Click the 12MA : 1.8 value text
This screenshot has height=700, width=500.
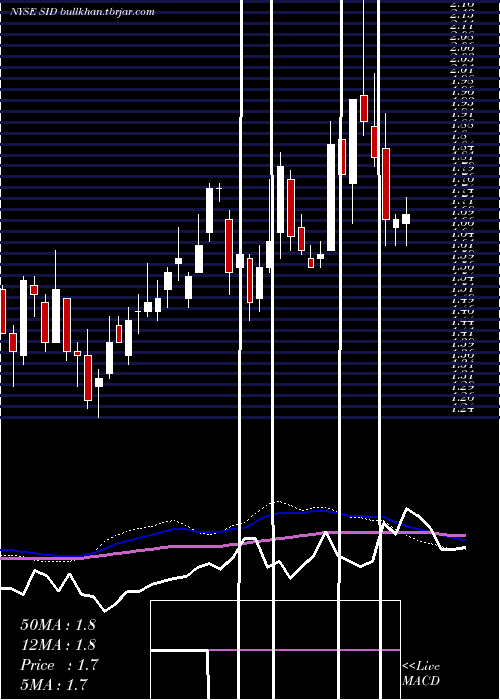click(x=58, y=645)
